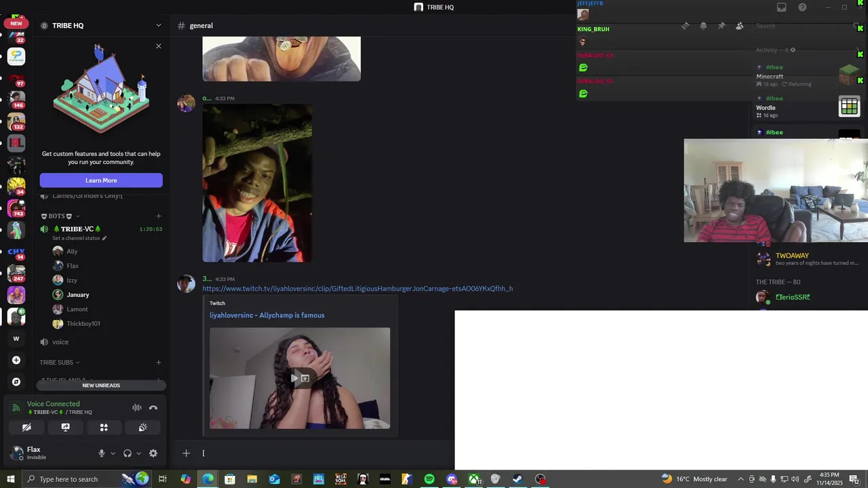Open the volume control in system tray
The width and height of the screenshot is (868, 488).
[795, 479]
